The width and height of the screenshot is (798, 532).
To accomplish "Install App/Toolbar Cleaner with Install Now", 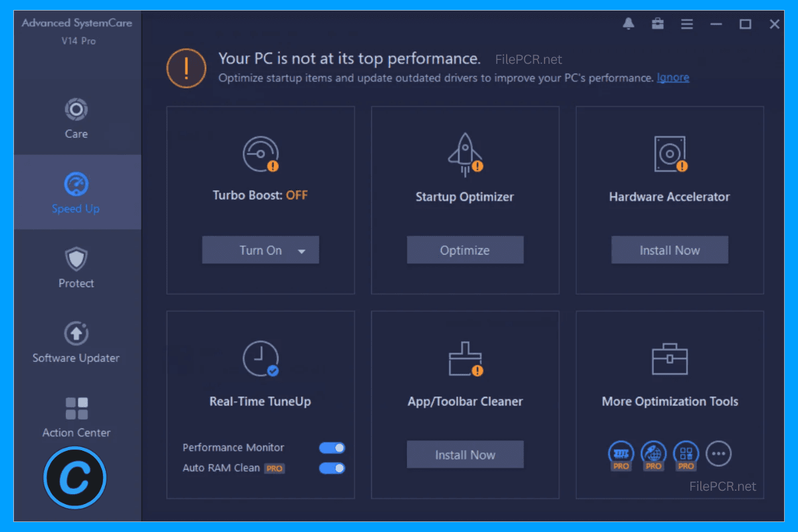I will point(465,455).
